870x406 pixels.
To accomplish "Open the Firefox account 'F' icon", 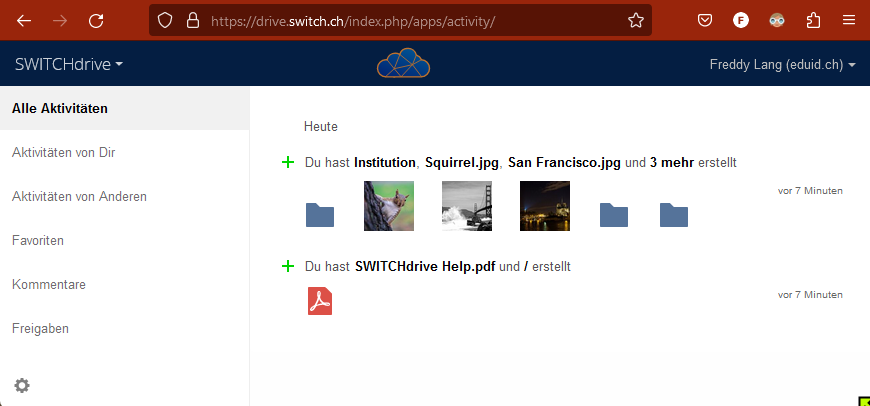I will (741, 21).
